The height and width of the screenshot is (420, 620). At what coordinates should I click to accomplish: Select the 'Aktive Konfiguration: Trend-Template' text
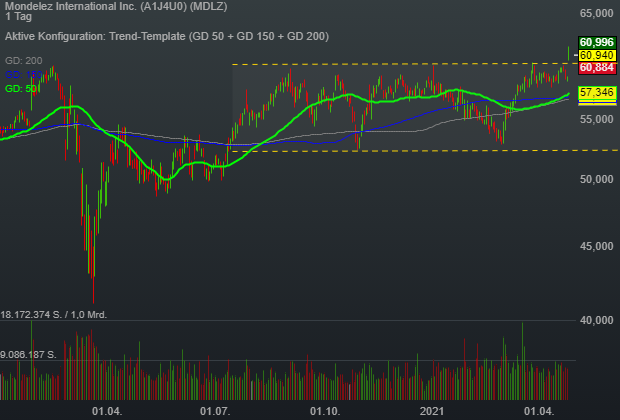pos(95,36)
